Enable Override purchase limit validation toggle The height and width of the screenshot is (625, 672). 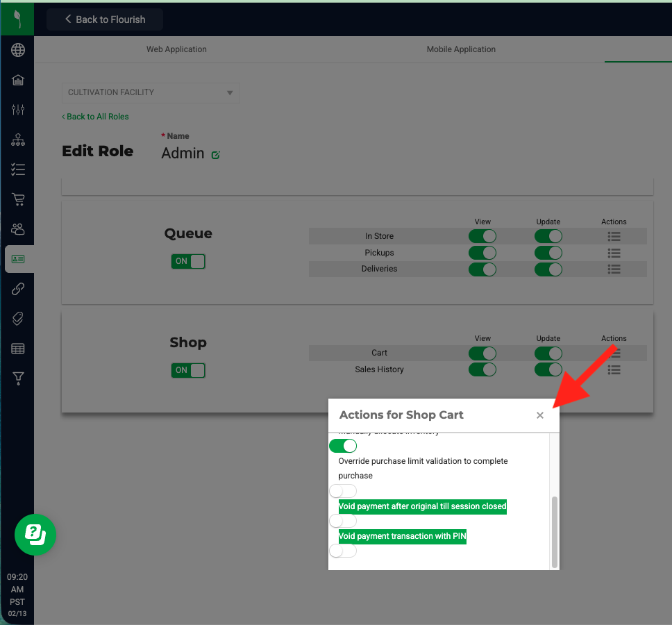coord(343,491)
